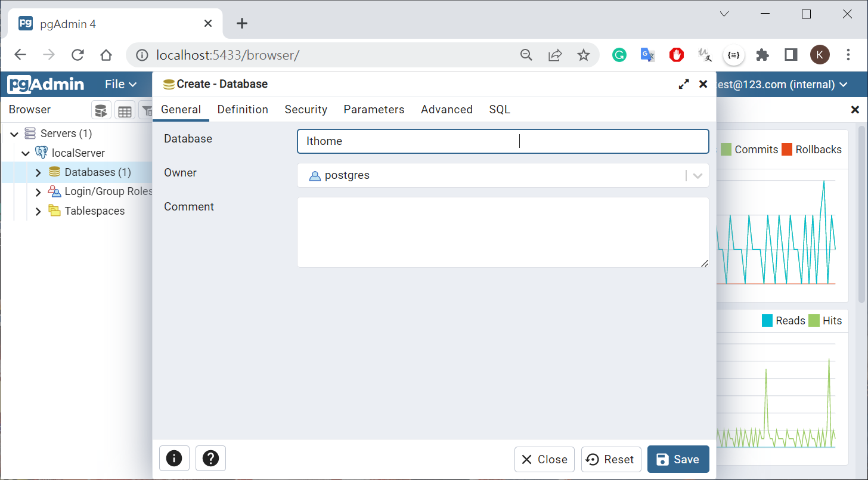The height and width of the screenshot is (480, 868).
Task: Maximize the Create Database dialog
Action: pyautogui.click(x=684, y=85)
